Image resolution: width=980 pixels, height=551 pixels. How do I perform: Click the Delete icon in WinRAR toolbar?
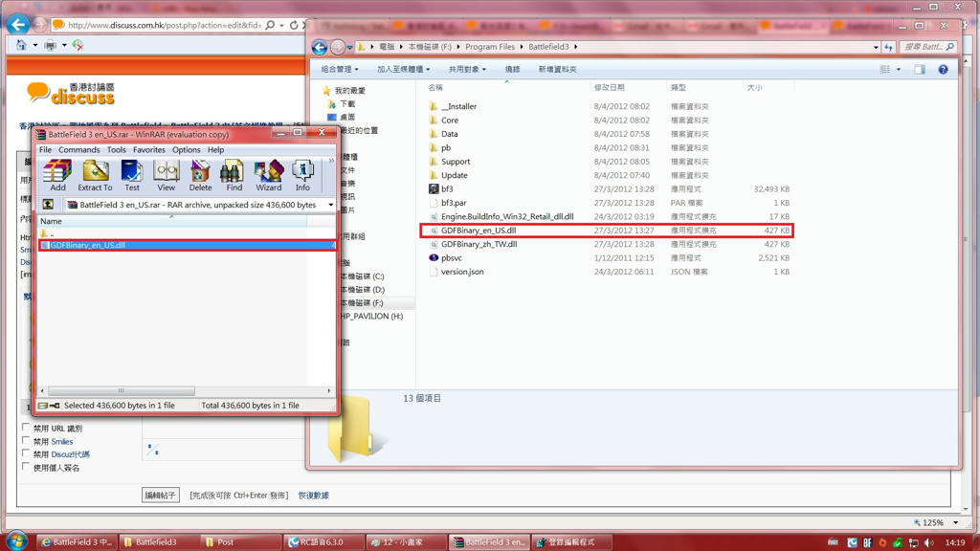click(200, 175)
